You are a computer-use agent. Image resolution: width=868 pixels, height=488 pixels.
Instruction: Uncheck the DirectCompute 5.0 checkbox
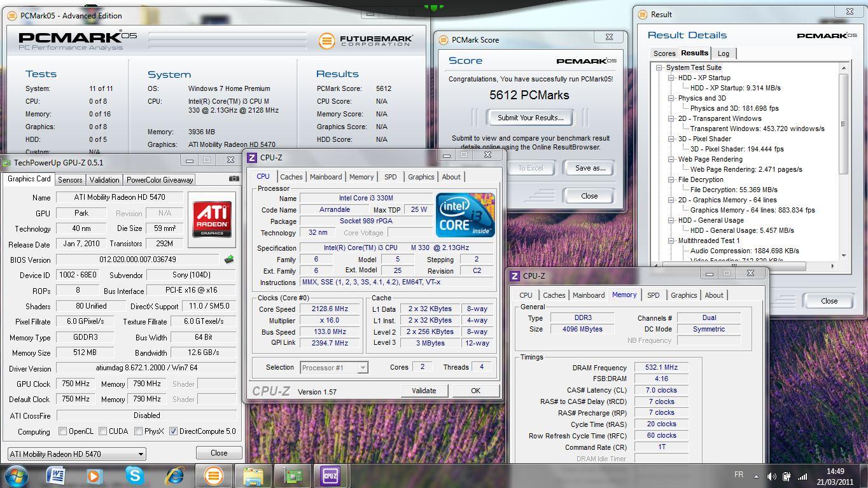coord(173,431)
